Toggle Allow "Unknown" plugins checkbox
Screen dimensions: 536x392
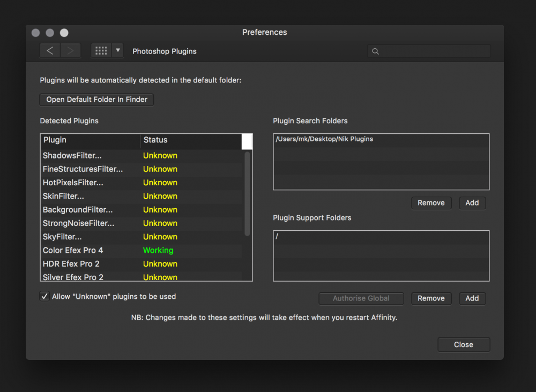tap(45, 297)
